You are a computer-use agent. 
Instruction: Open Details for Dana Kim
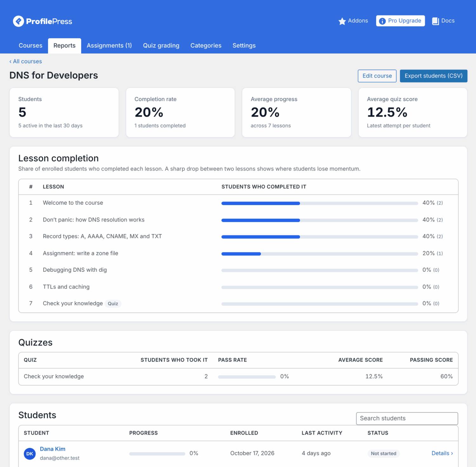442,453
